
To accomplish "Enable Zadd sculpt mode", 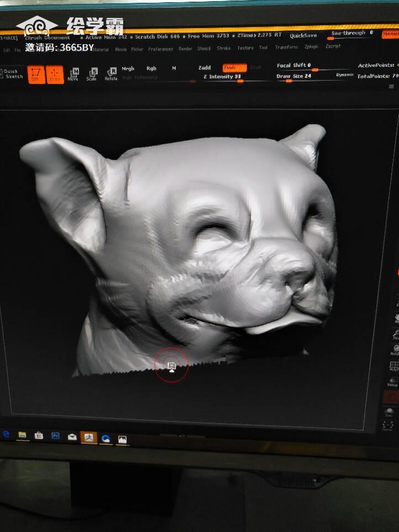I will click(204, 67).
